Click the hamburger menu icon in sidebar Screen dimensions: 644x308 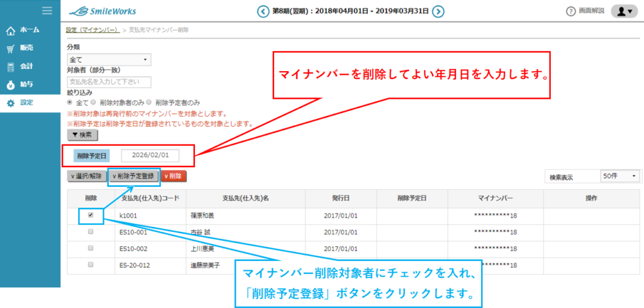click(x=47, y=10)
